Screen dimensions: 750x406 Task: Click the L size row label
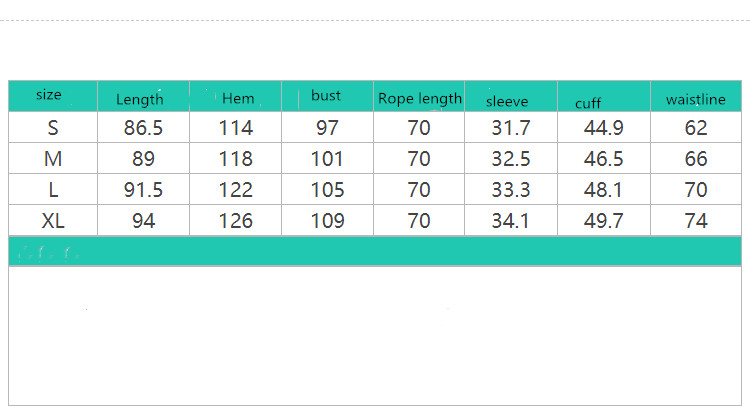pos(53,189)
